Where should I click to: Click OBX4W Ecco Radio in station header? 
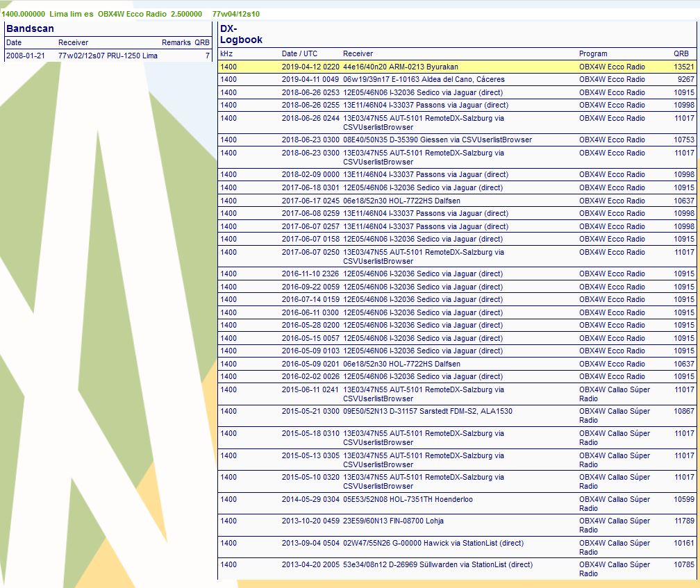point(132,14)
